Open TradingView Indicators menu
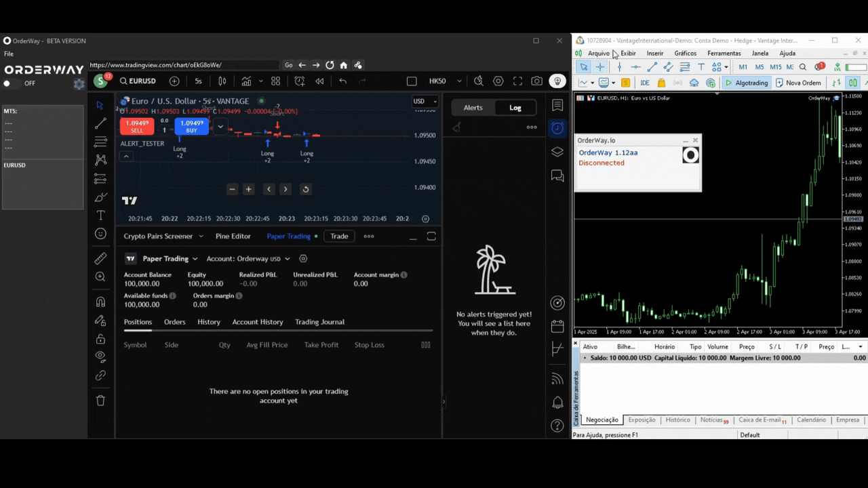 point(246,81)
